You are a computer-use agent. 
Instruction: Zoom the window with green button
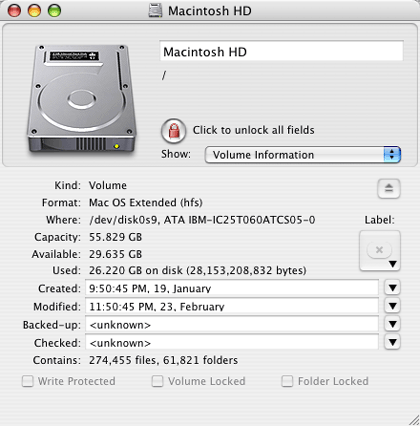tap(54, 11)
